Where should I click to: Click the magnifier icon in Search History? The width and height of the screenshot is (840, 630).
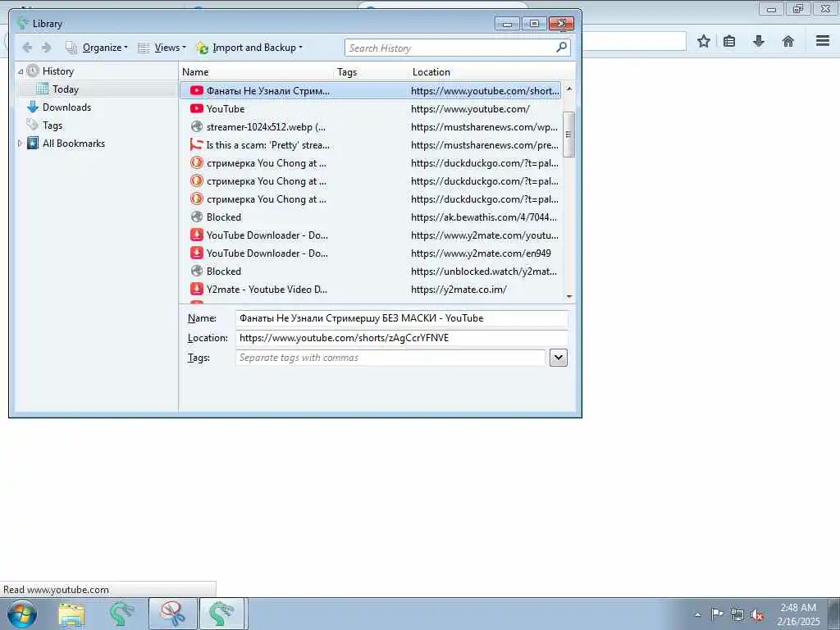point(561,48)
